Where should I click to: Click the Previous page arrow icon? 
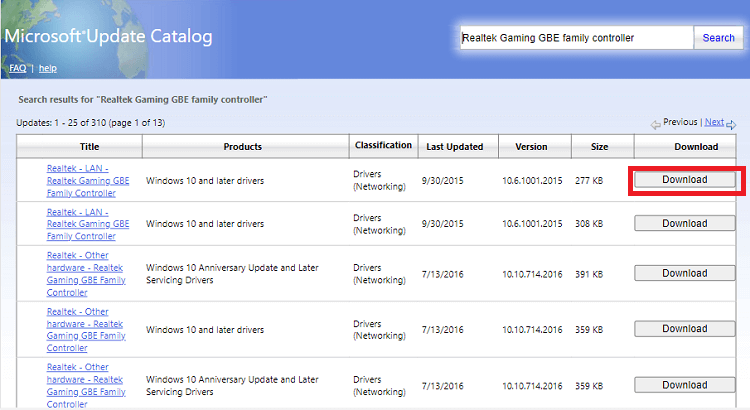pos(655,124)
